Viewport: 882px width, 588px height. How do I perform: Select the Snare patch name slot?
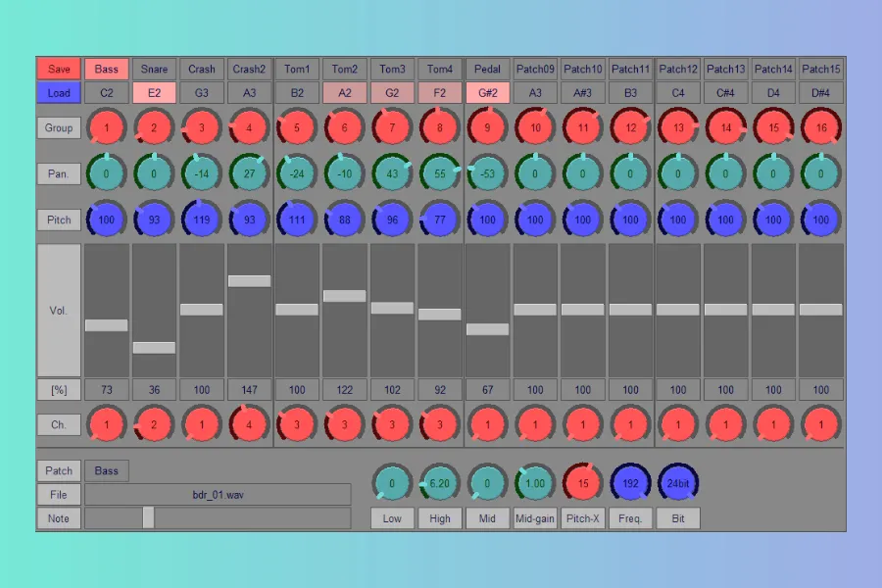click(x=154, y=70)
